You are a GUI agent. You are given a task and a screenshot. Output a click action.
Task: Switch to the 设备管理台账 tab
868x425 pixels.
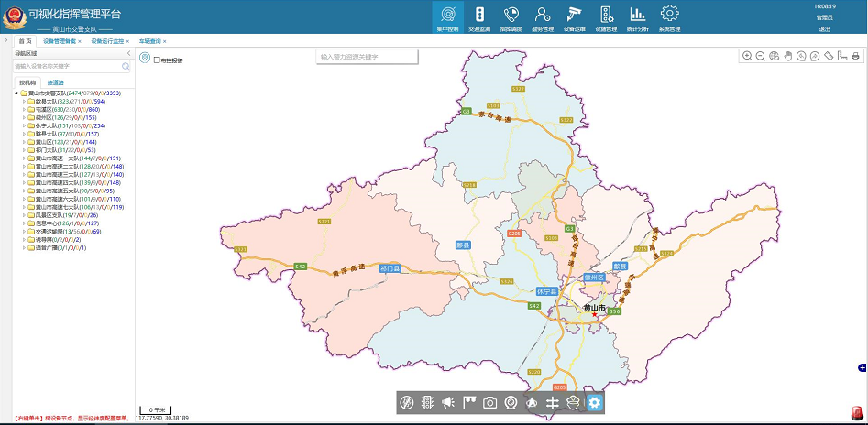pyautogui.click(x=60, y=41)
